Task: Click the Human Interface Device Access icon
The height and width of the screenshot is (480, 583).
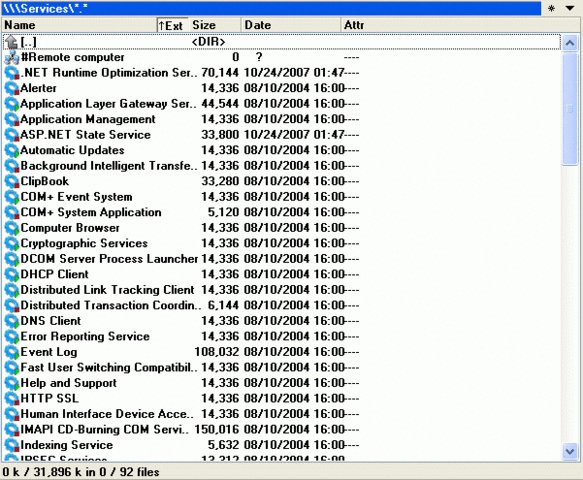Action: pyautogui.click(x=12, y=414)
